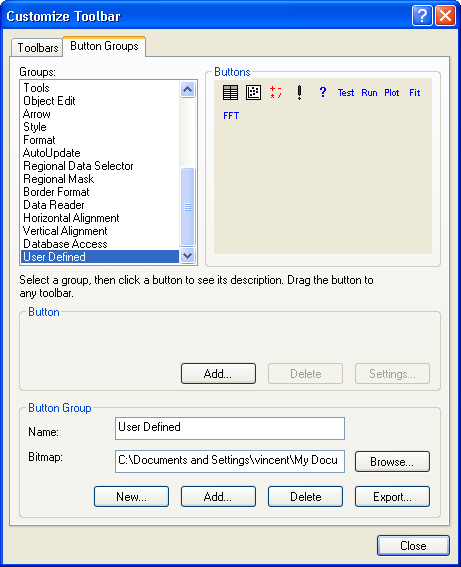Select Tools in the Groups list
The image size is (461, 567).
[100, 88]
